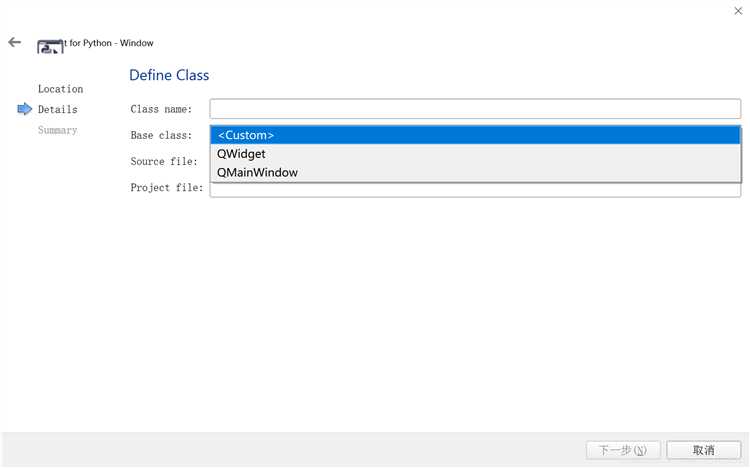Click the "Source file:" label

point(164,161)
